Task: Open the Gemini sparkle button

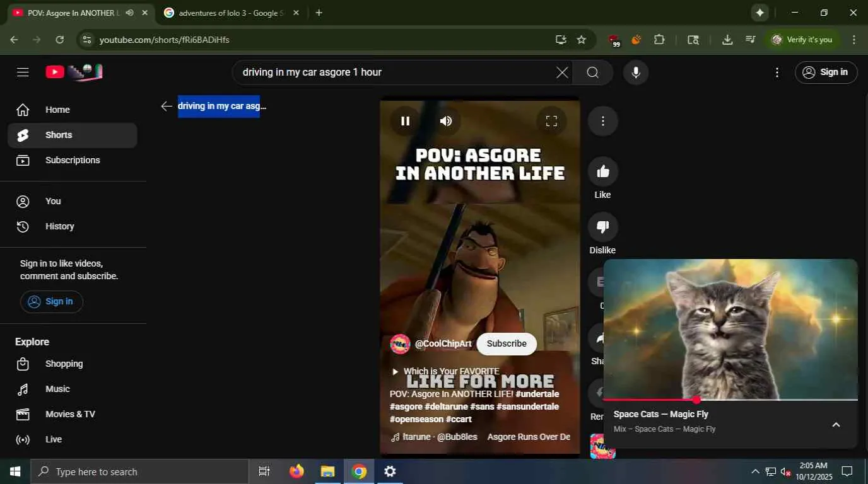Action: 760,13
